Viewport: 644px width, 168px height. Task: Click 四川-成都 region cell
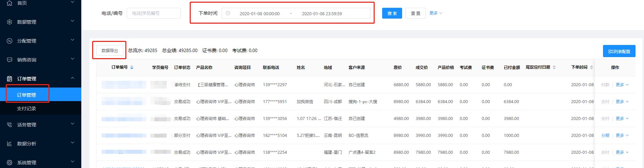333,102
